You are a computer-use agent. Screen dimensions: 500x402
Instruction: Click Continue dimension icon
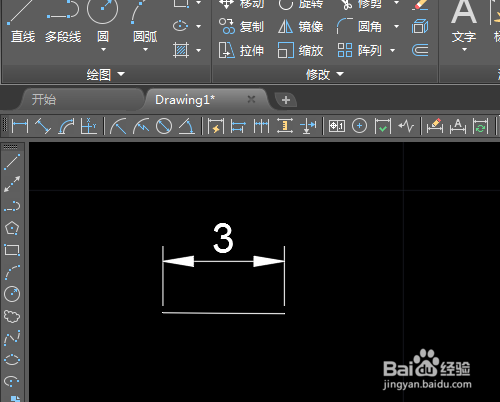[x=261, y=127]
